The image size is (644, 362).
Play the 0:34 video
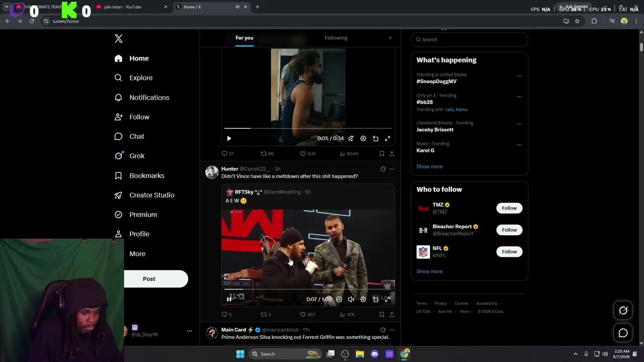coord(229,138)
